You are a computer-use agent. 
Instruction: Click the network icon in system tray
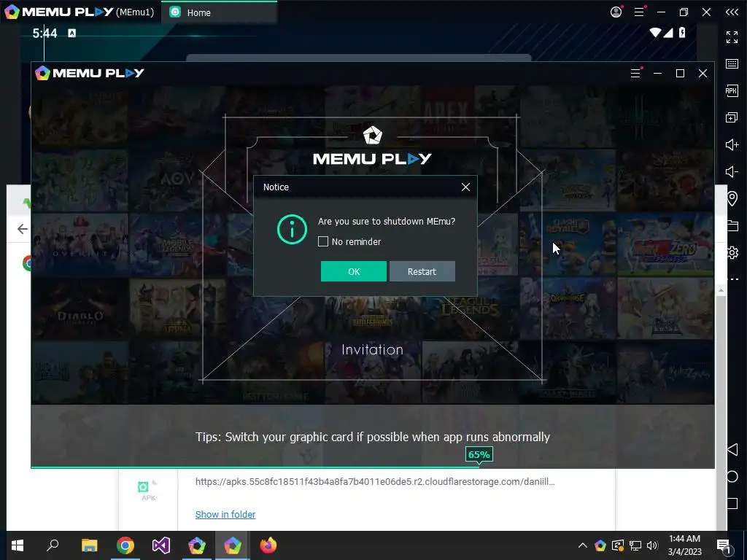tap(635, 545)
